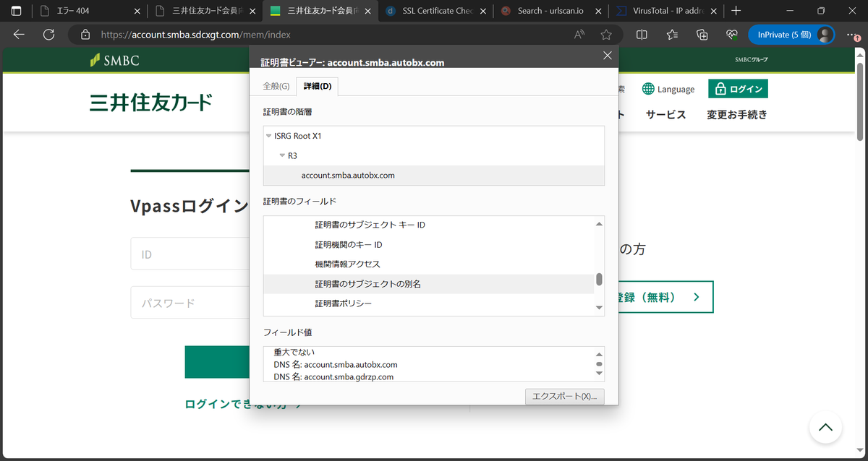The image size is (868, 461).
Task: Select the 証明書ポリシー field
Action: click(x=428, y=303)
